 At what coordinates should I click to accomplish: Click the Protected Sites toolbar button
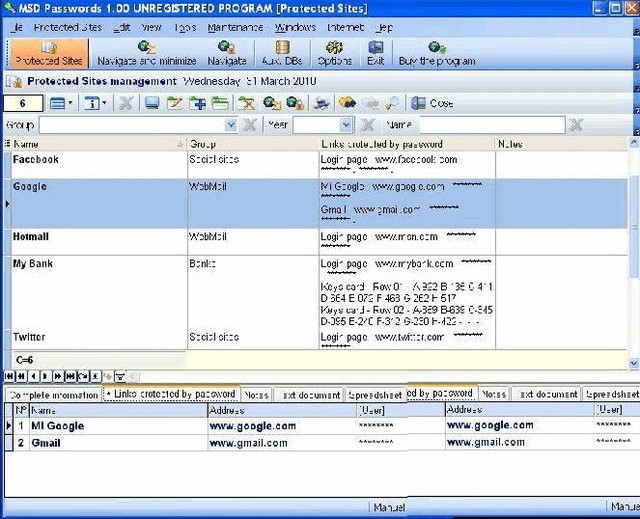(48, 53)
